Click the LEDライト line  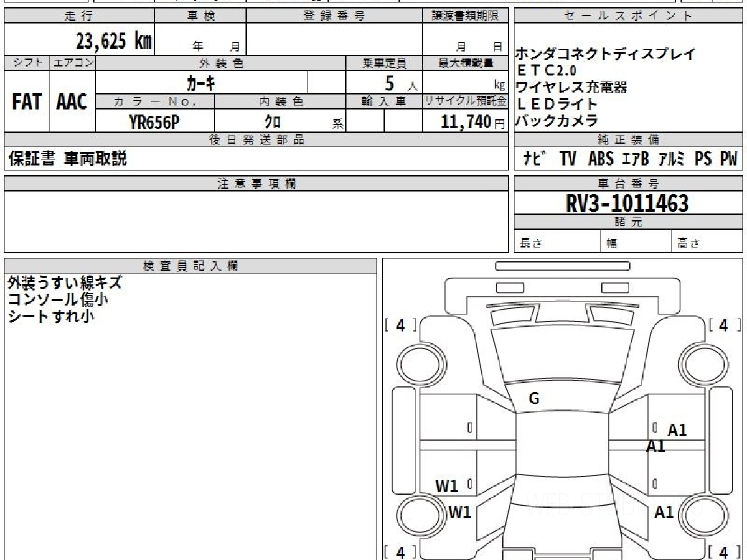point(557,104)
